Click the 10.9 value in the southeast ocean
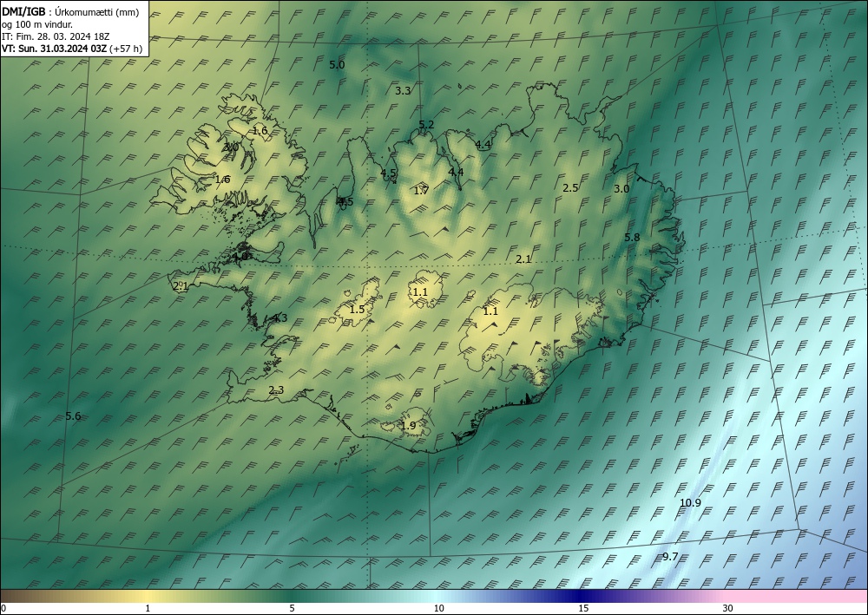868x615 pixels. (690, 503)
